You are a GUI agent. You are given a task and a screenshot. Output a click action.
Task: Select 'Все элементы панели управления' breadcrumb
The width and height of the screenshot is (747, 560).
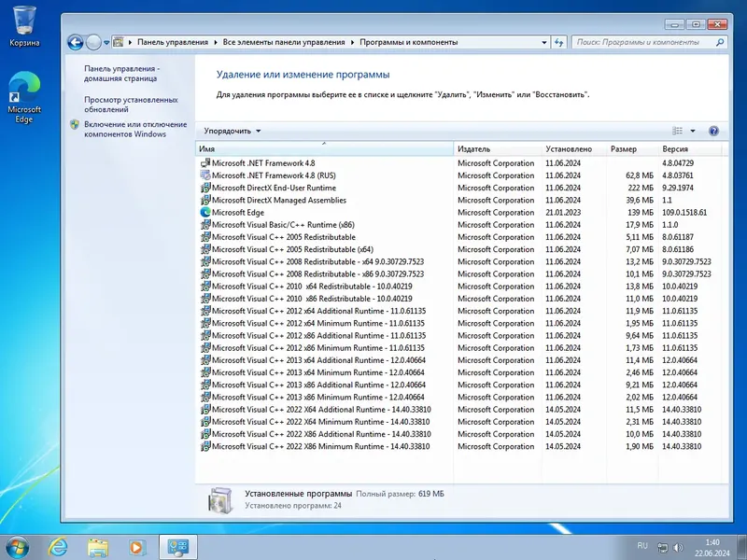click(284, 42)
